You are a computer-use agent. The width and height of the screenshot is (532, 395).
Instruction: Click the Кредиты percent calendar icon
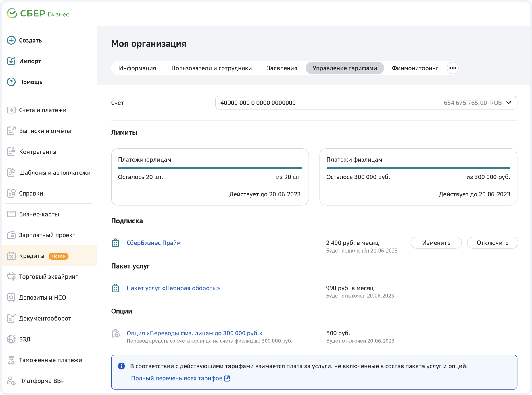[x=11, y=256]
